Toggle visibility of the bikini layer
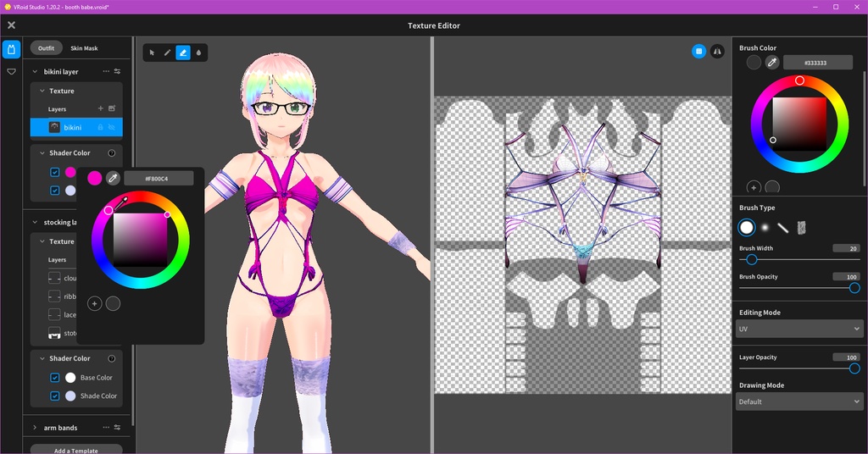Image resolution: width=868 pixels, height=454 pixels. coord(112,127)
